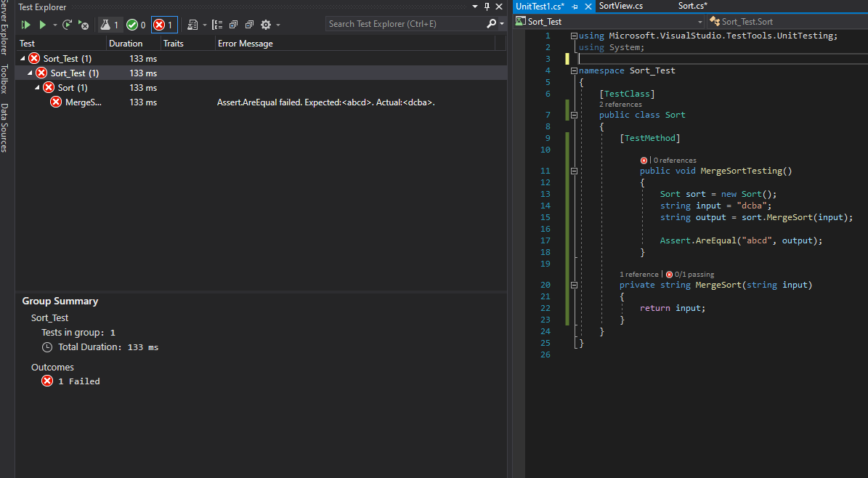This screenshot has height=478, width=868.
Task: Pin the UnitTest1.cs tab
Action: point(575,7)
